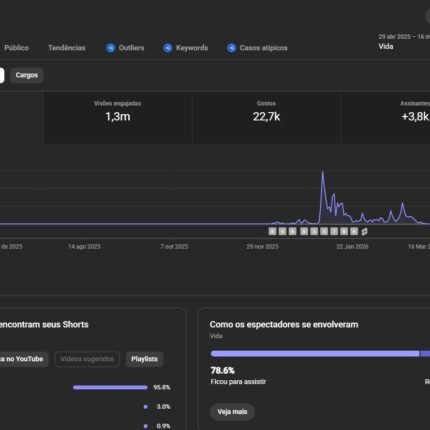
Task: Select the 'no YouTube' traffic source chip
Action: click(23, 359)
